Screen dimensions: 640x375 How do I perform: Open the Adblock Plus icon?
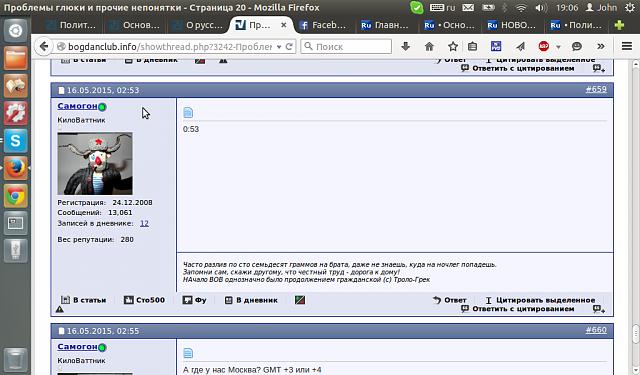point(544,47)
